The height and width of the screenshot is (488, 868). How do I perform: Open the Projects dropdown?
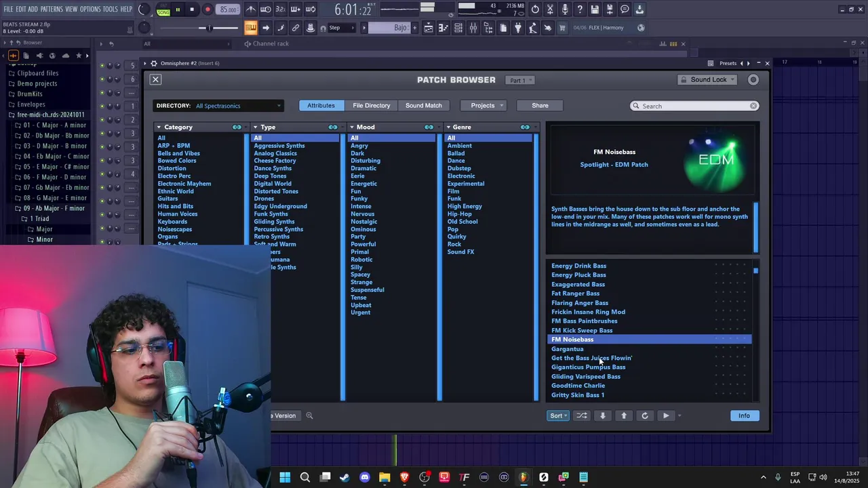pyautogui.click(x=484, y=105)
